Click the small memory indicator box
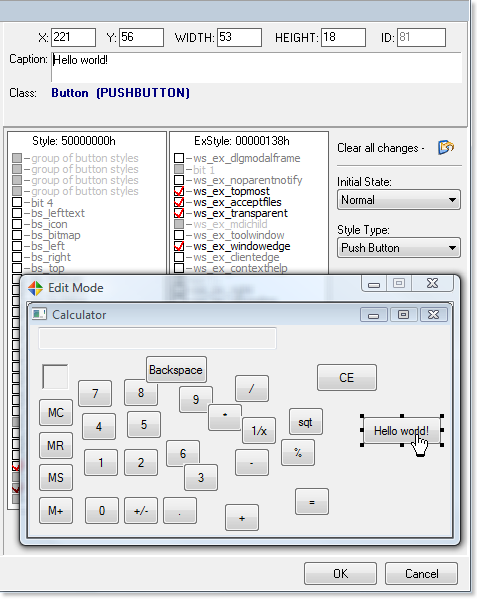Screen dimensions: 477x600 click(55, 377)
